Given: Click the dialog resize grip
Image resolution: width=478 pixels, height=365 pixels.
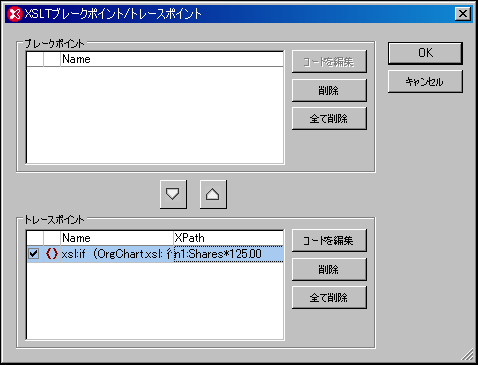Looking at the screenshot, I should (x=468, y=354).
